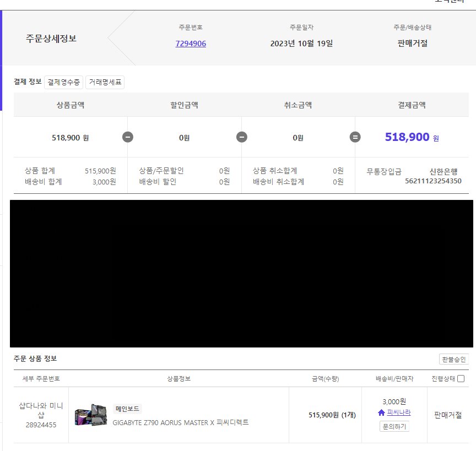Collapse the 할인금액 breakdown with minus icon
The width and height of the screenshot is (476, 451).
242,137
